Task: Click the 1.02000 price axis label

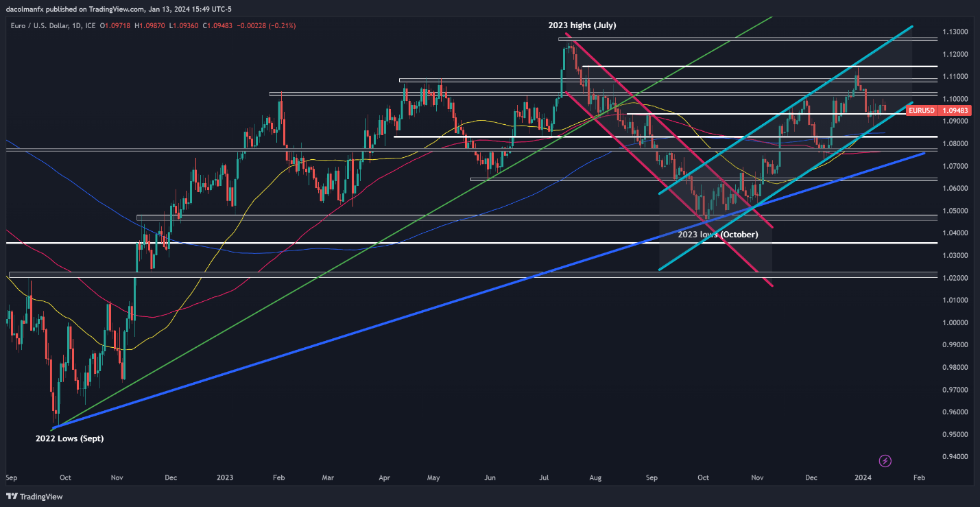Action: tap(955, 278)
